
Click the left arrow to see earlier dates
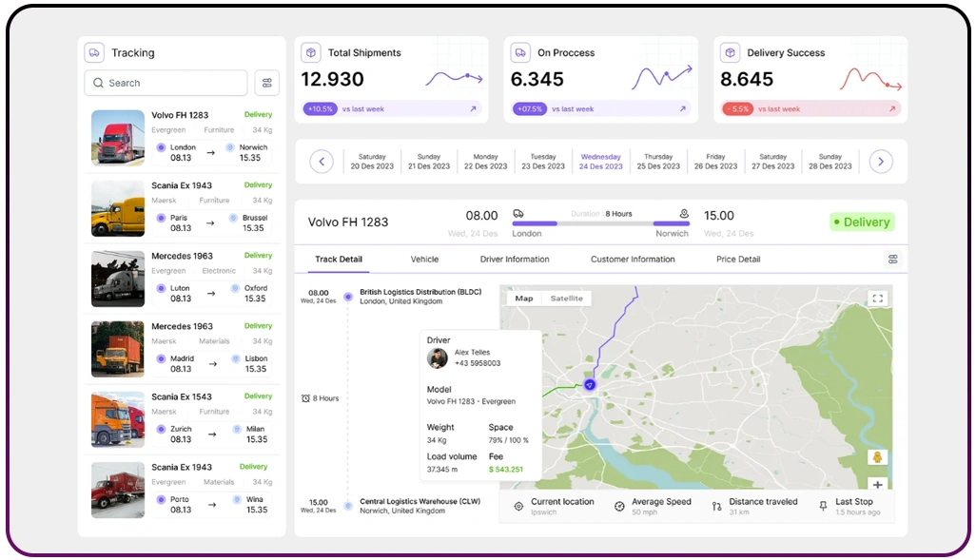[321, 162]
